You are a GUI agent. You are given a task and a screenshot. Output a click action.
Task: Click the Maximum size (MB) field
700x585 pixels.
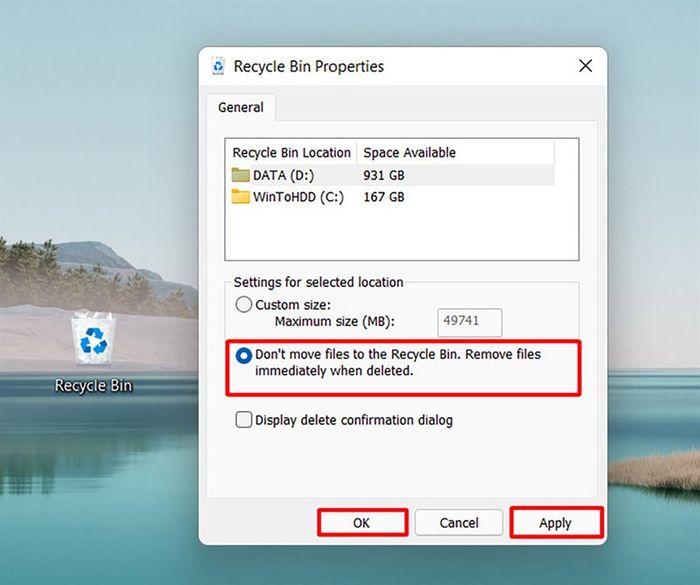(470, 322)
